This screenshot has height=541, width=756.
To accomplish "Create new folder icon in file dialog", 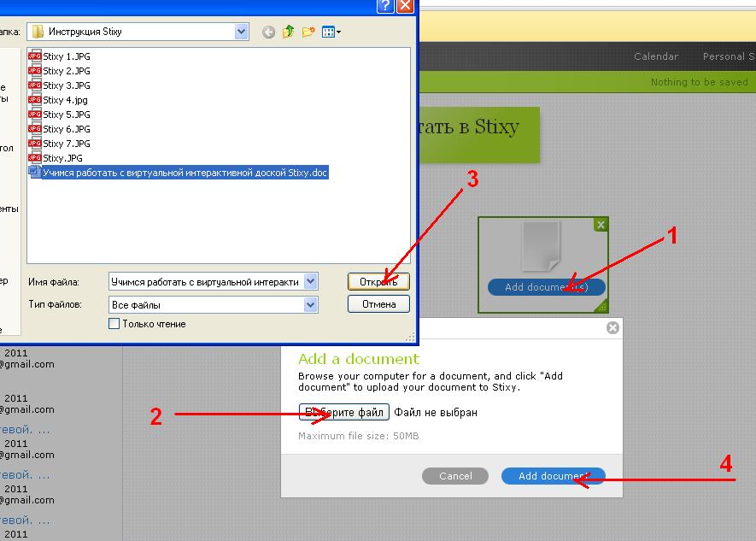I will point(308,32).
